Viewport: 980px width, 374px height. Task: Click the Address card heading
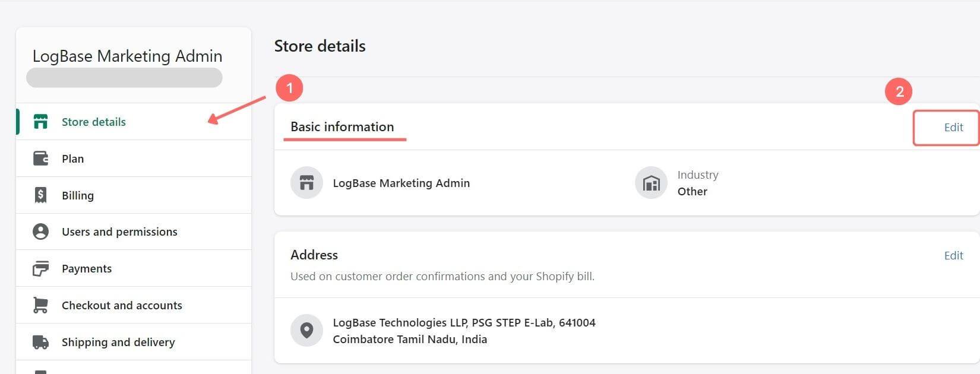[314, 255]
